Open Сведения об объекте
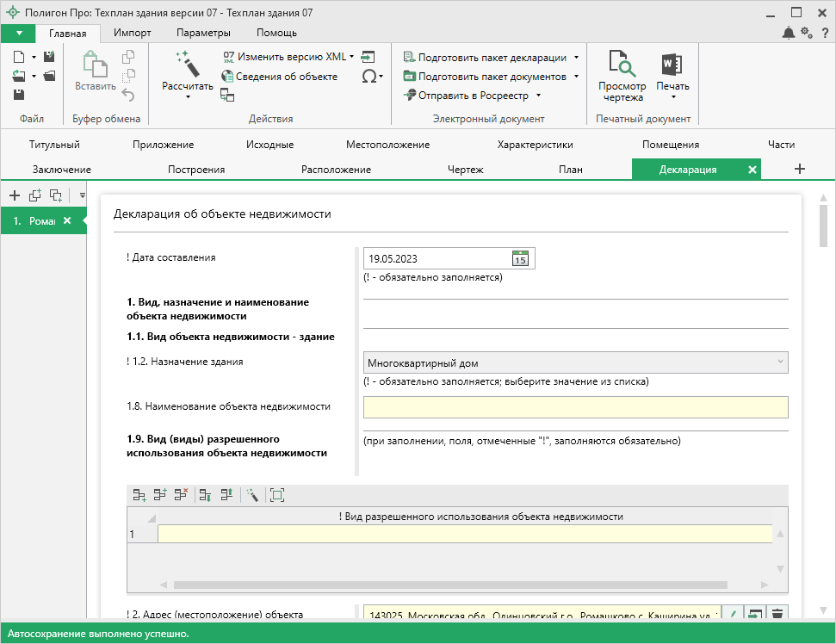This screenshot has height=644, width=836. tap(286, 77)
